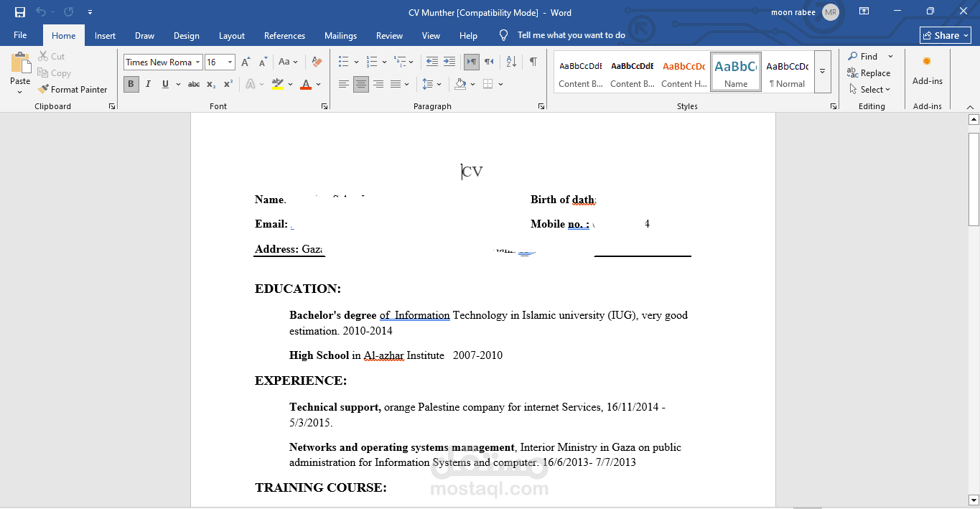The width and height of the screenshot is (980, 509).
Task: Go to the Layout tab
Action: 232,35
